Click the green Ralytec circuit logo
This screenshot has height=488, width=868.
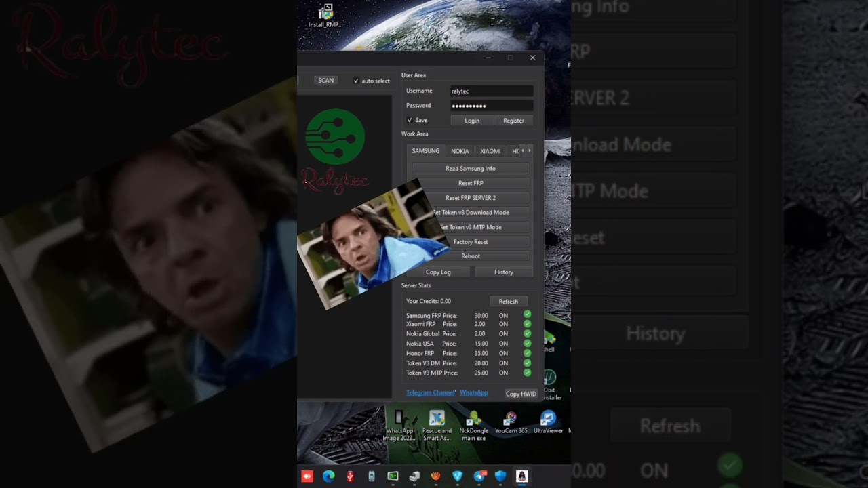(x=335, y=138)
